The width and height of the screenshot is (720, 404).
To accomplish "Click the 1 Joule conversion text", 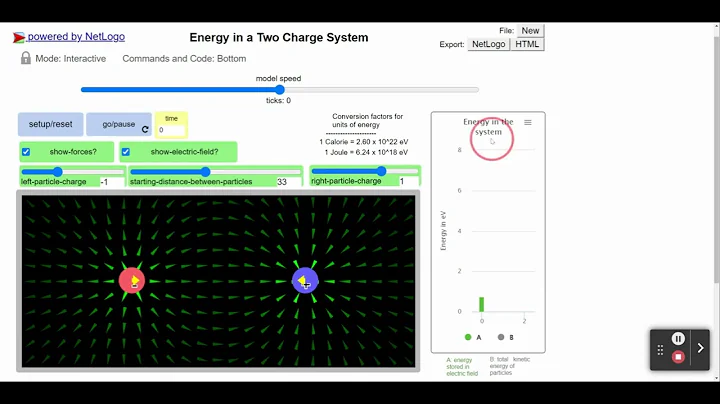I will point(366,152).
